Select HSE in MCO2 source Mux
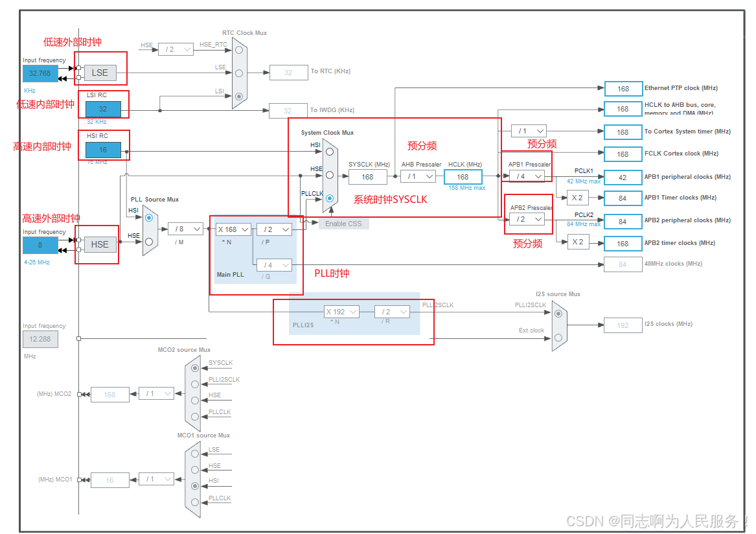 [195, 400]
